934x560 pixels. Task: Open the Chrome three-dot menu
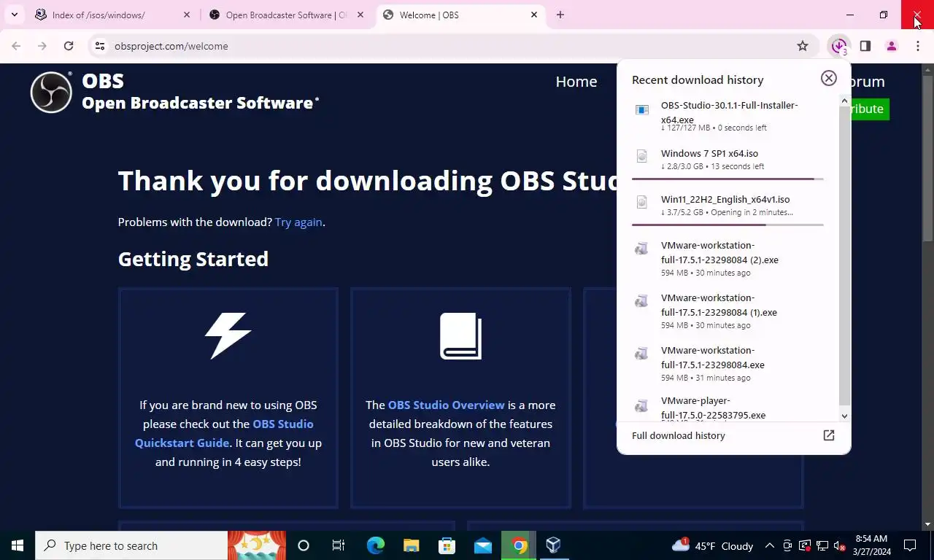(918, 46)
